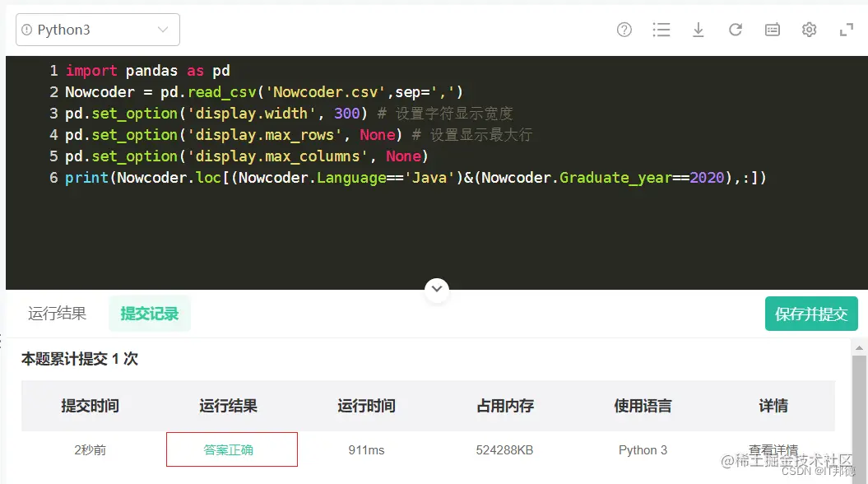The image size is (868, 484).
Task: Click the 详情 column header
Action: pyautogui.click(x=773, y=406)
